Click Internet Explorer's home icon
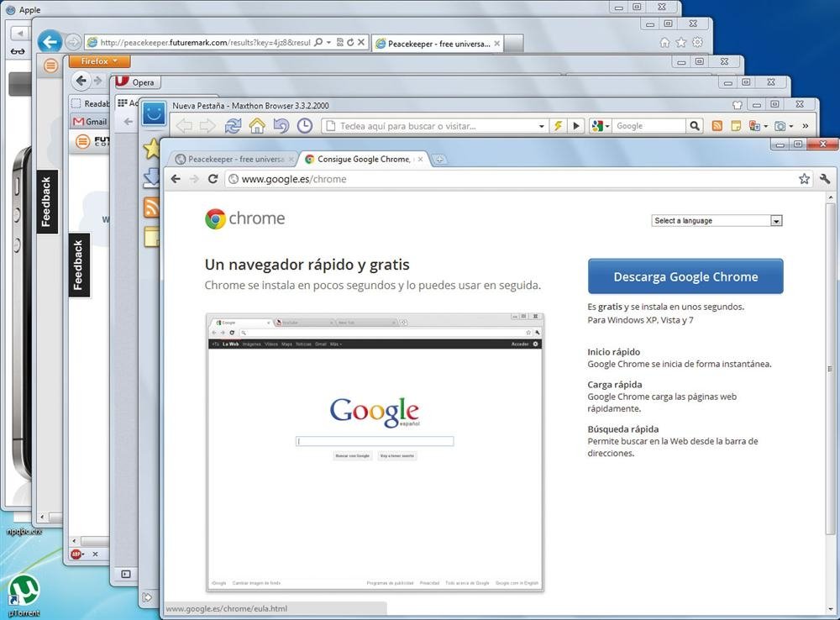840x620 pixels. (664, 42)
